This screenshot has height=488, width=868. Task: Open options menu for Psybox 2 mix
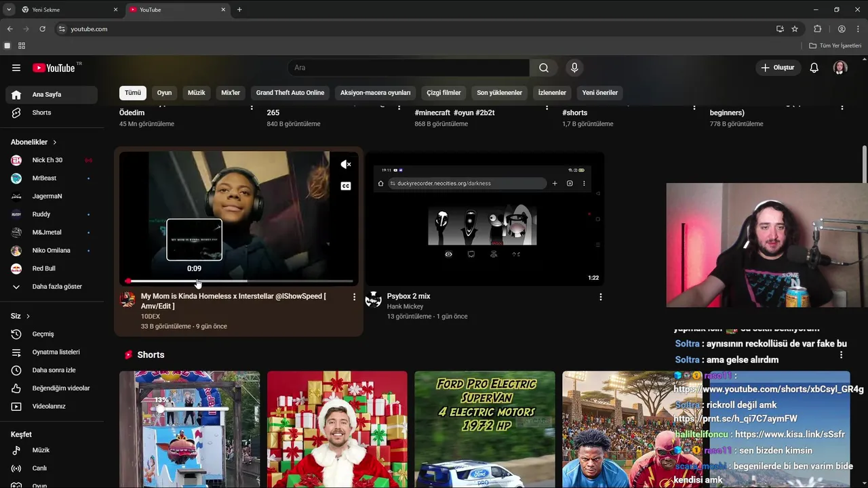pos(600,297)
